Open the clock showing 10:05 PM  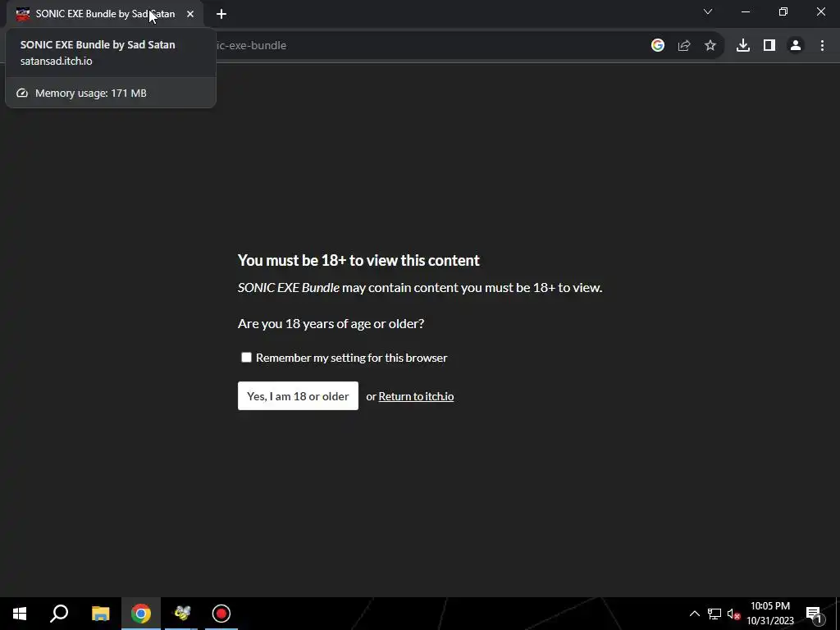click(770, 614)
